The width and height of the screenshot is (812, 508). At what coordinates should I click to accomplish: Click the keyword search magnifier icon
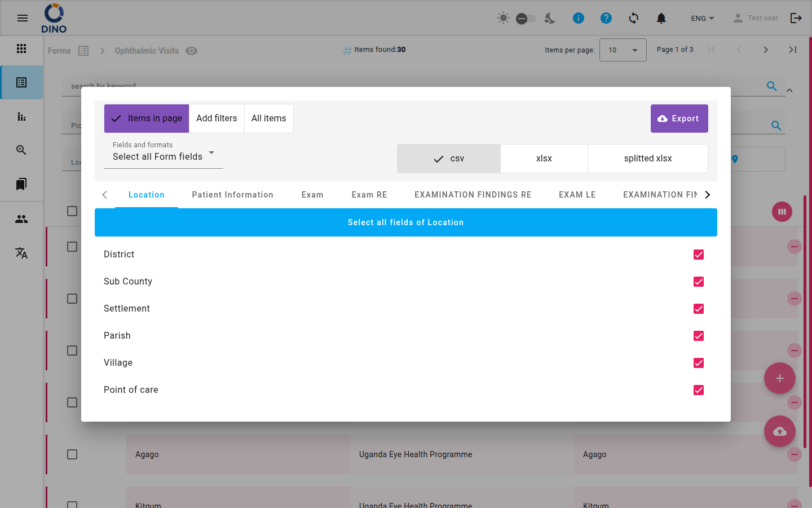pyautogui.click(x=772, y=86)
